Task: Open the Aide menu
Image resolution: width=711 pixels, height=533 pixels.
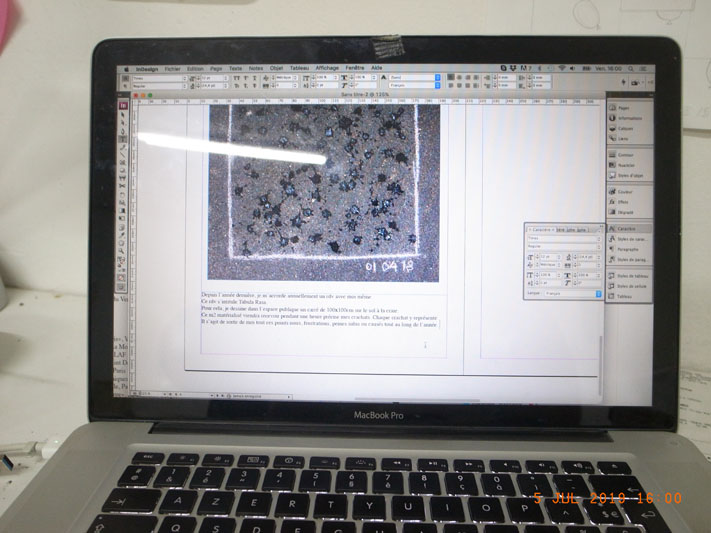Action: [x=376, y=68]
